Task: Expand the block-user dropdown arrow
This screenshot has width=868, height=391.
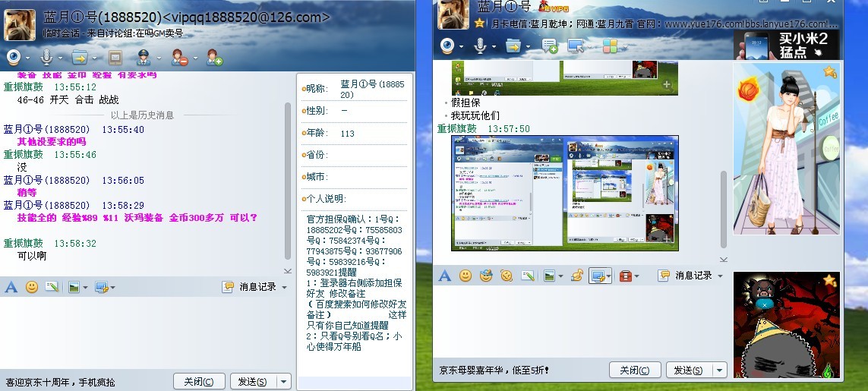Action: coord(195,58)
